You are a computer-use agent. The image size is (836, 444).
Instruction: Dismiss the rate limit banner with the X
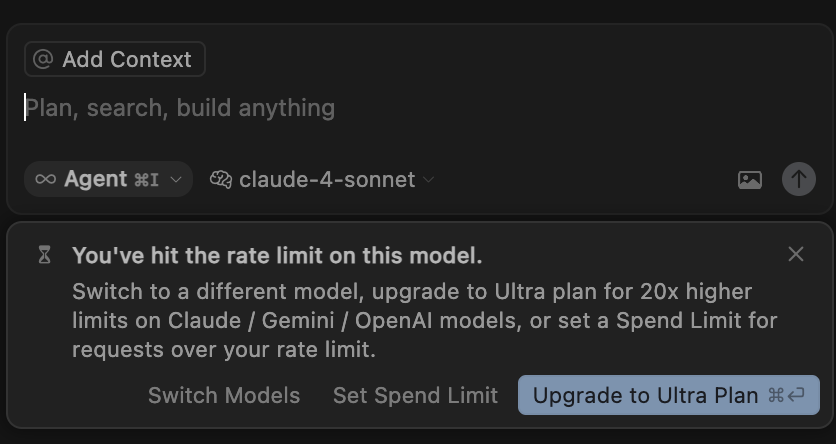click(795, 254)
